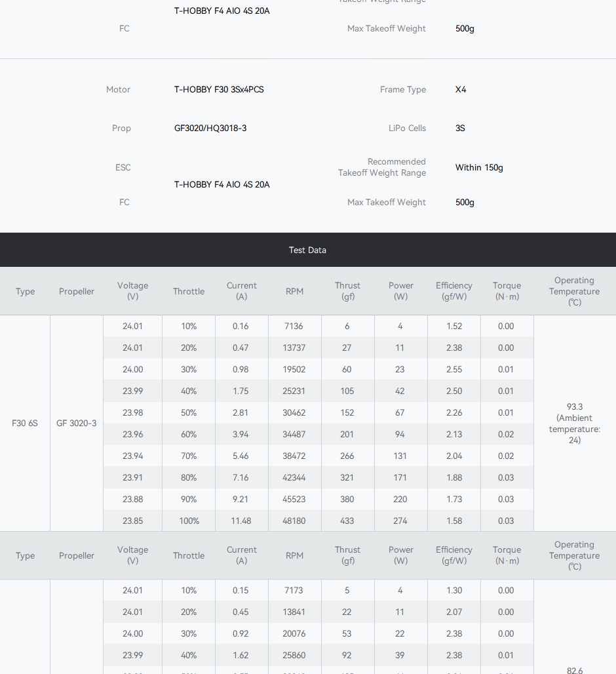Image resolution: width=616 pixels, height=674 pixels.
Task: Click the 23.85 voltage cell
Action: pos(132,521)
